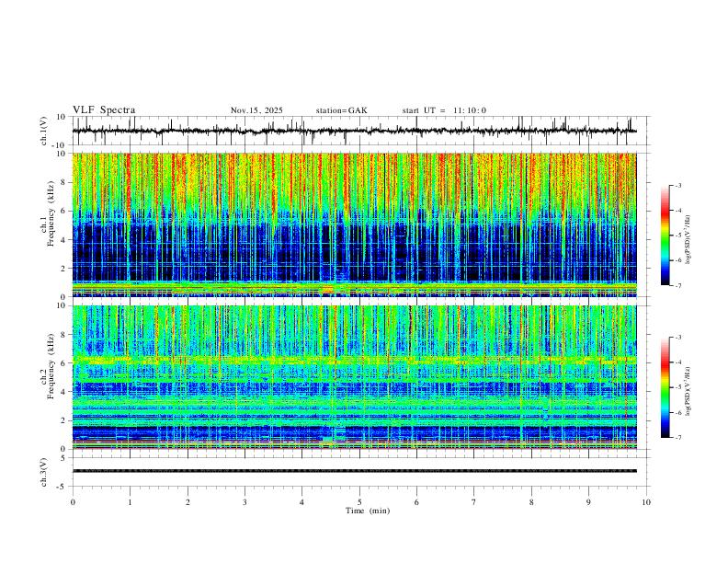Click the "-5" tick on ch.2 colorbar
The image size is (728, 563).
click(677, 387)
